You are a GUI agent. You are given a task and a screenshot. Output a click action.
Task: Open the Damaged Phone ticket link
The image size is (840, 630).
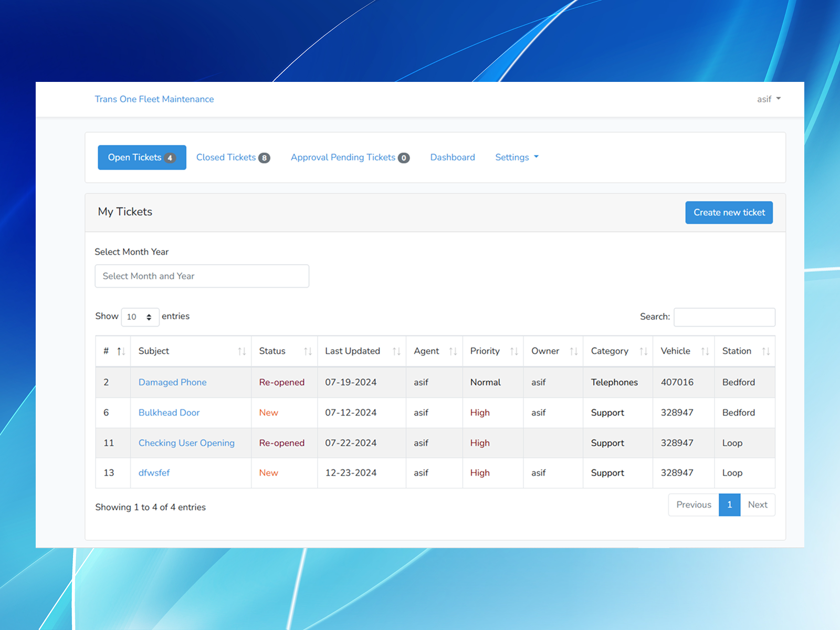click(173, 382)
